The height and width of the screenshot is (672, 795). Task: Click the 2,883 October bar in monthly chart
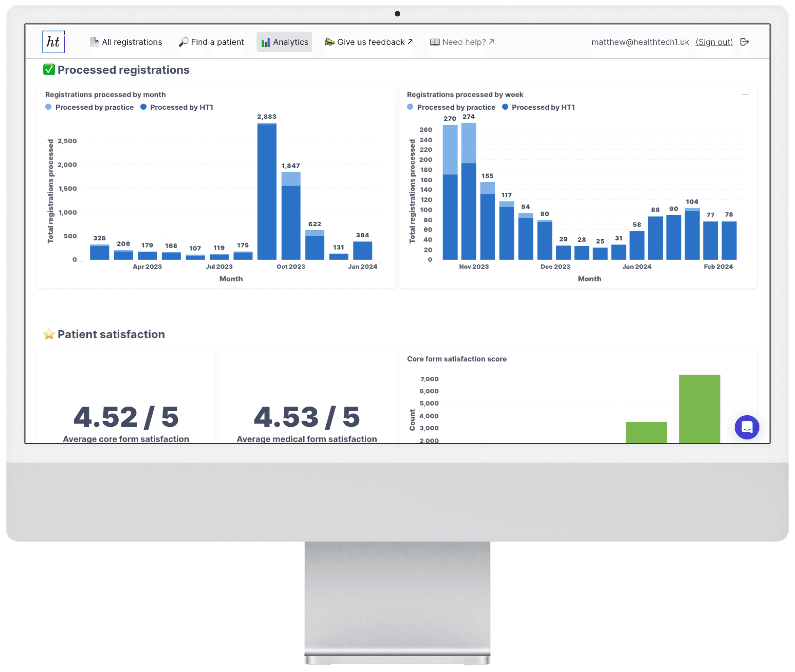pos(267,190)
